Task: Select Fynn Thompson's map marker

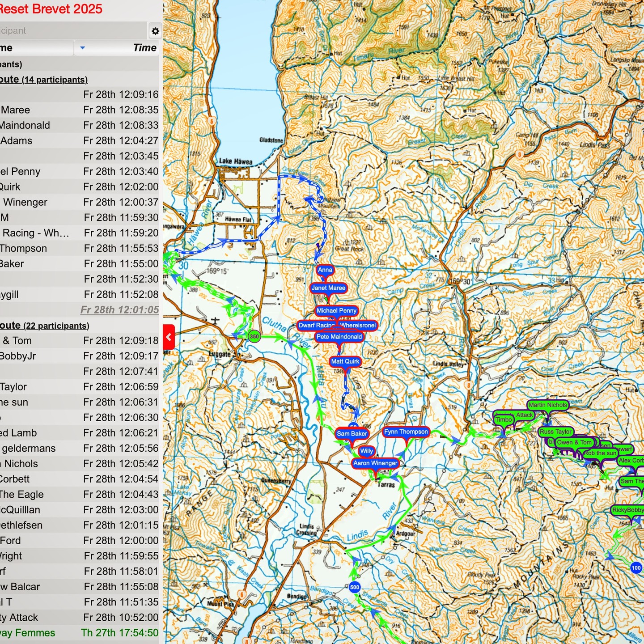Action: [x=406, y=432]
